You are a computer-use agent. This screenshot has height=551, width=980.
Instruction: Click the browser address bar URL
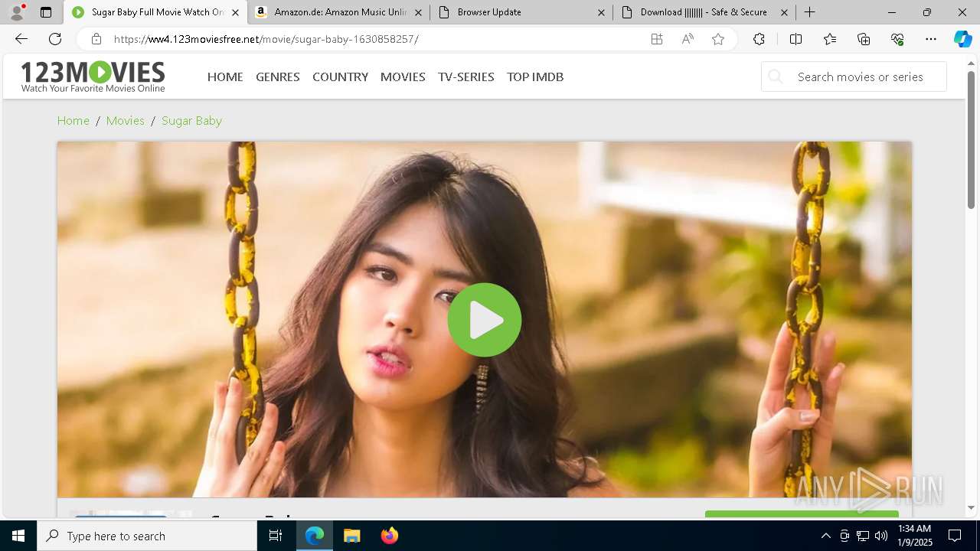point(266,39)
